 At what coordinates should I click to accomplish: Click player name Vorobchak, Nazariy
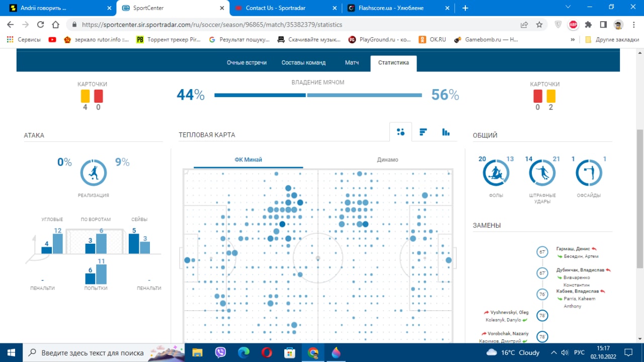508,333
